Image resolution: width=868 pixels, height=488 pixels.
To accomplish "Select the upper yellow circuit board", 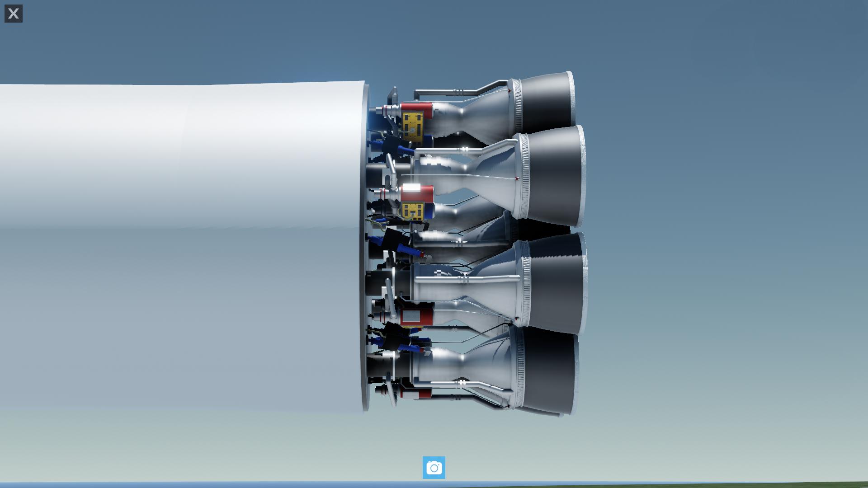I will [414, 127].
